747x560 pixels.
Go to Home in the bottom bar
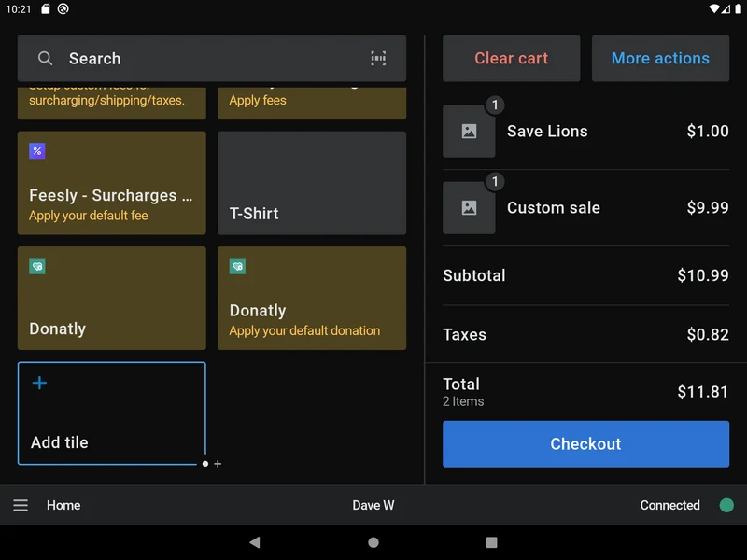[63, 505]
